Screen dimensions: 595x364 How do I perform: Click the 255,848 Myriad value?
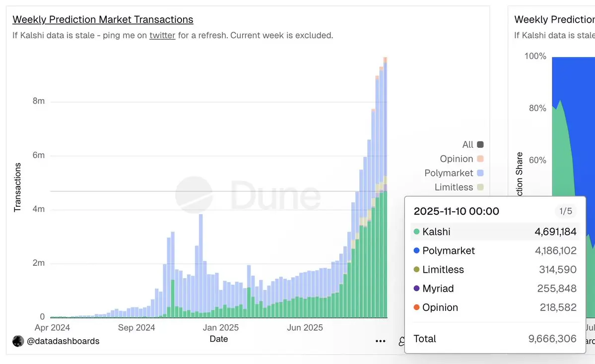point(557,289)
